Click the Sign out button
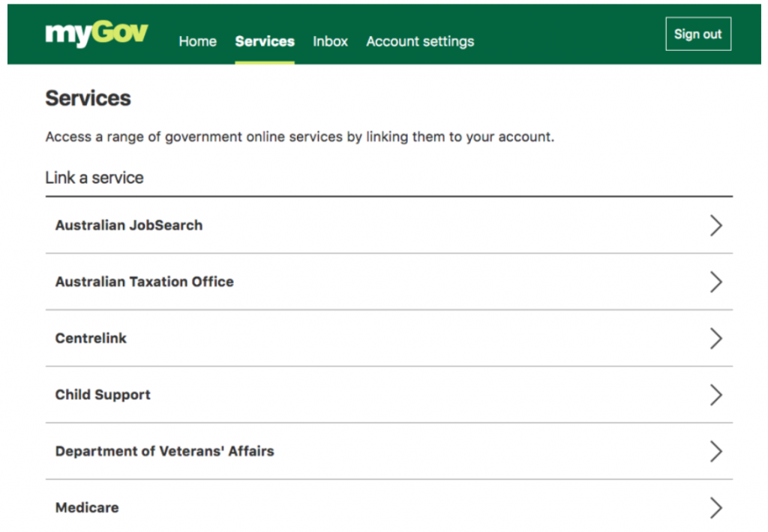This screenshot has height=532, width=768. (698, 34)
